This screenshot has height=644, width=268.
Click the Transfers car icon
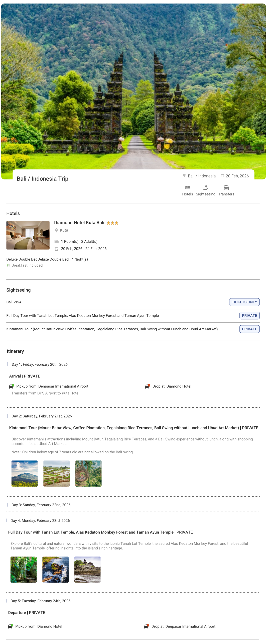(x=226, y=187)
